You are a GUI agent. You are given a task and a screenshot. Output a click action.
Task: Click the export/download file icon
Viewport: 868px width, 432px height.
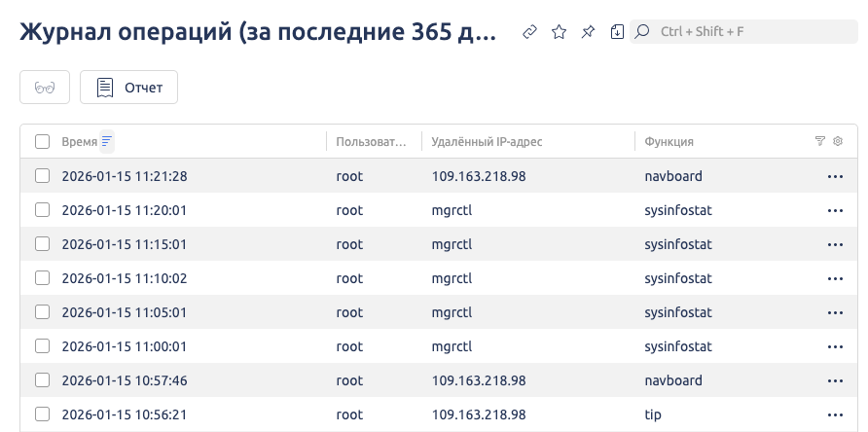pos(617,32)
